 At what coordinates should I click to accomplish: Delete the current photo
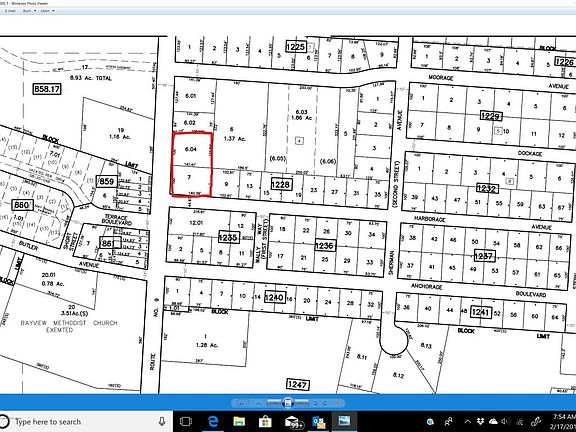pyautogui.click(x=339, y=403)
